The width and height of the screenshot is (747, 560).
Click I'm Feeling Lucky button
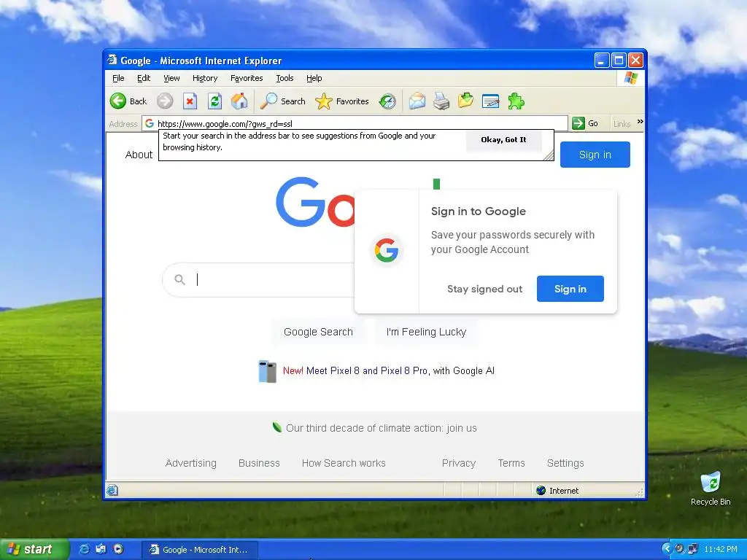tap(426, 332)
